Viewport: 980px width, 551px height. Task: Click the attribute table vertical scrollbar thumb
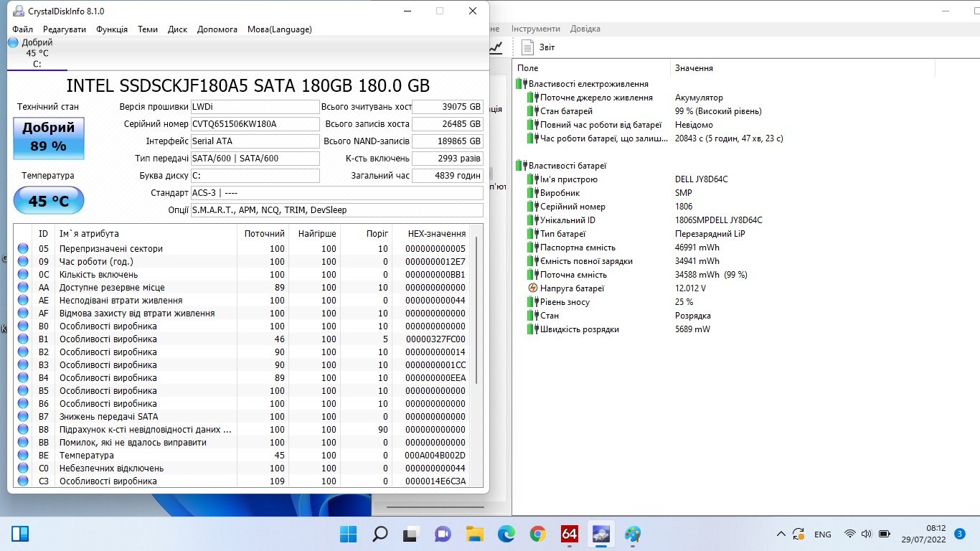(476, 309)
